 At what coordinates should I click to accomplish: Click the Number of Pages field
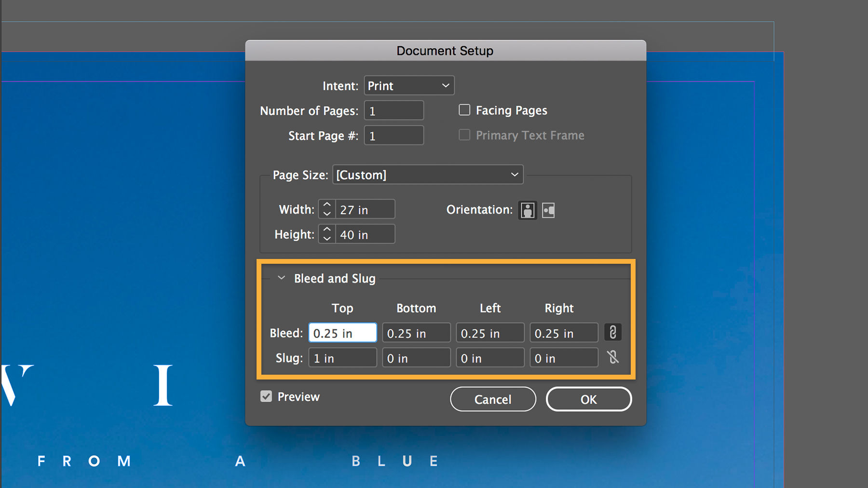(x=393, y=110)
